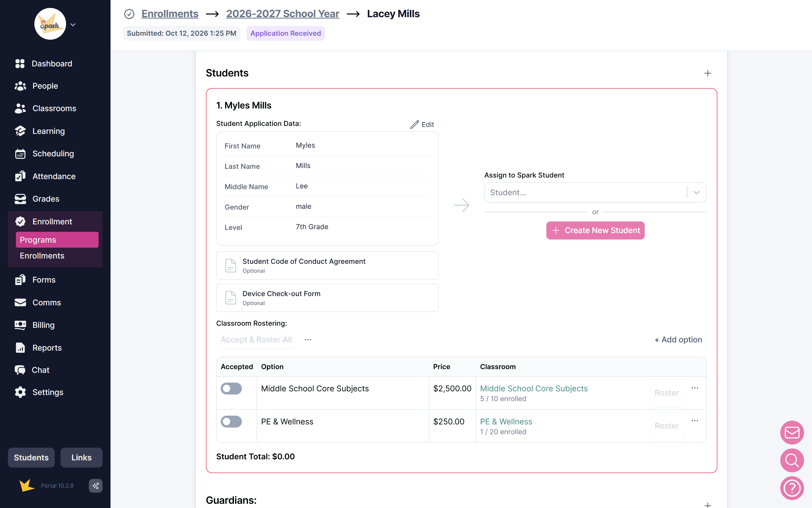Open the Scheduling calendar icon
The image size is (812, 508).
coord(20,153)
